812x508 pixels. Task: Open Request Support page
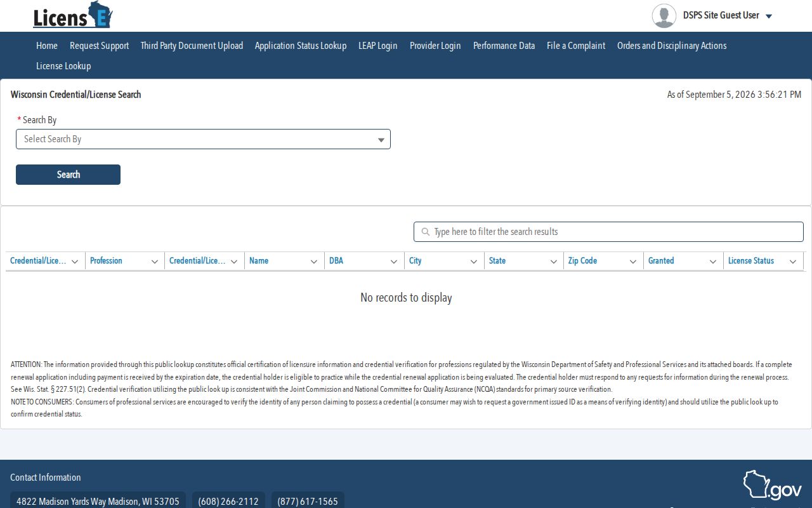coord(99,46)
